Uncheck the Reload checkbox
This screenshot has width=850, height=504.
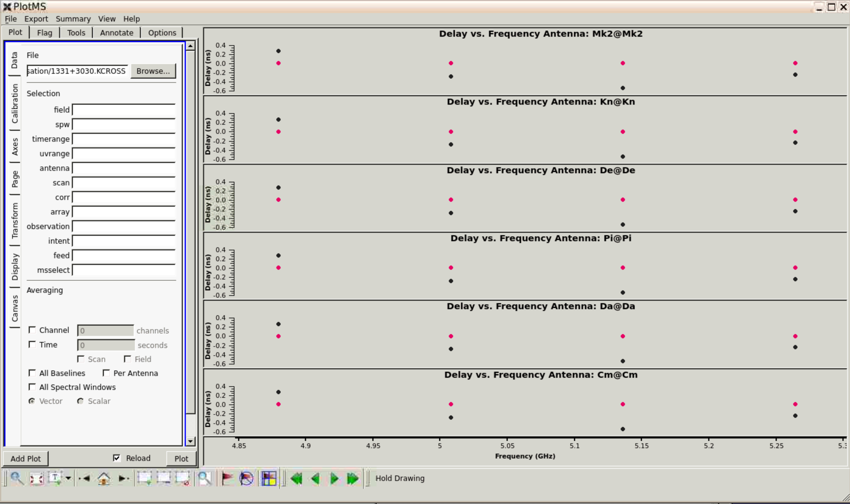(117, 458)
